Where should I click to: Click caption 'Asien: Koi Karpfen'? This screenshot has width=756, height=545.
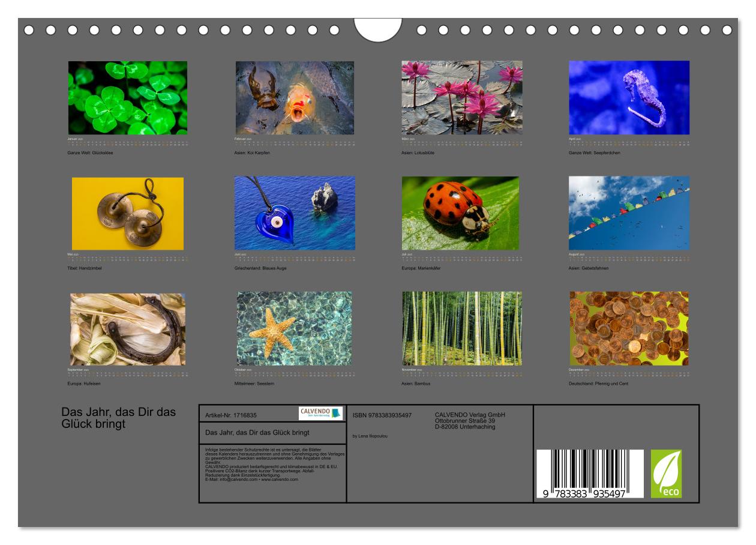[252, 153]
